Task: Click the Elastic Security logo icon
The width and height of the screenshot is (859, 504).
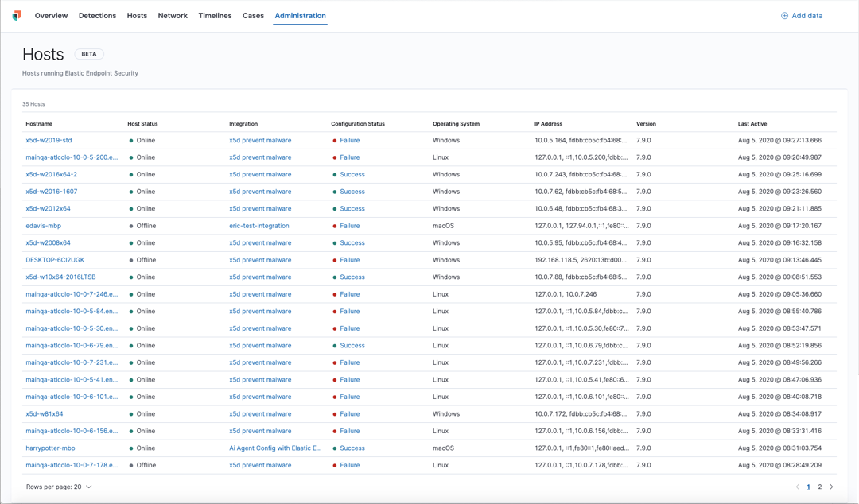Action: [16, 14]
